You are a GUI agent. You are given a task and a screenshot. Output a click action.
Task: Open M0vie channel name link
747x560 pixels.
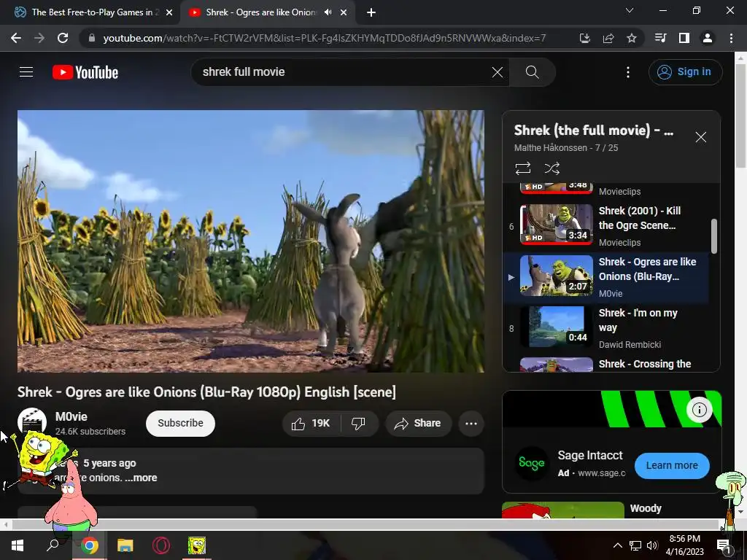pos(71,416)
